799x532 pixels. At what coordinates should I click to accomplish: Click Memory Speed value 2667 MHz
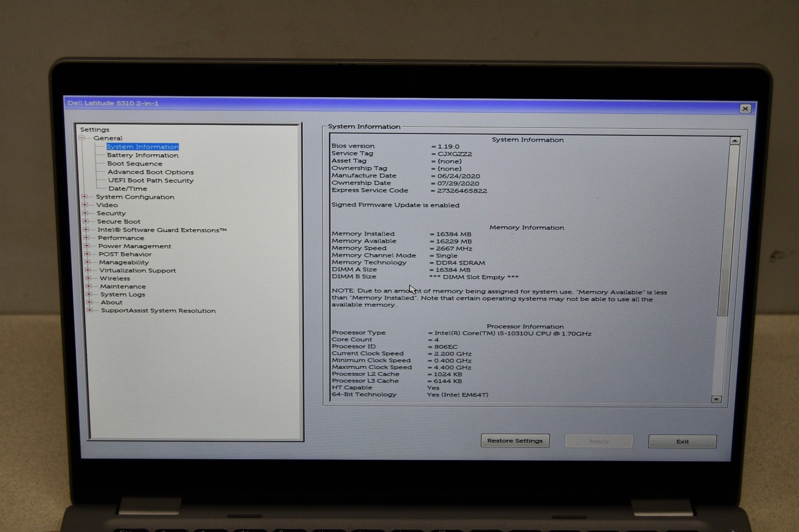(454, 249)
